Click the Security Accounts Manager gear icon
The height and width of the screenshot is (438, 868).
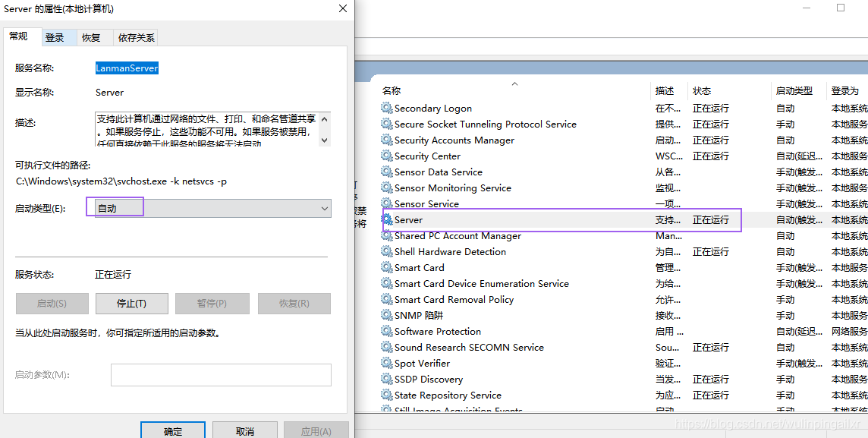[x=386, y=140]
